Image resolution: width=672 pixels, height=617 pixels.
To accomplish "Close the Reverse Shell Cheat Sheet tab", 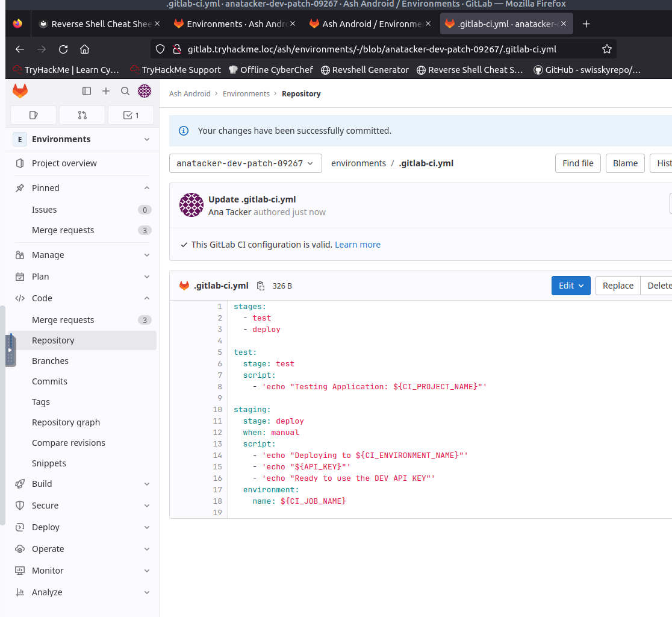I will tap(157, 23).
